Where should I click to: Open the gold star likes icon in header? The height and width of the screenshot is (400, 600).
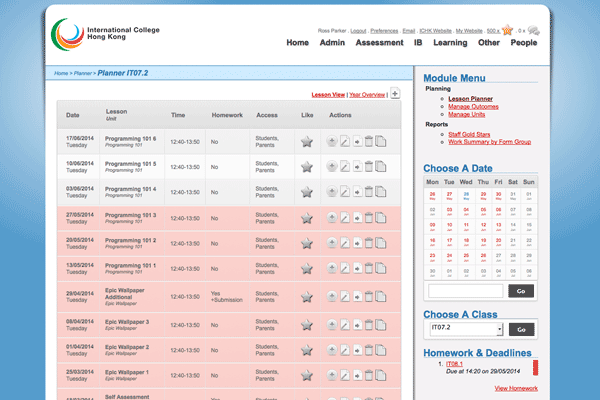[507, 31]
